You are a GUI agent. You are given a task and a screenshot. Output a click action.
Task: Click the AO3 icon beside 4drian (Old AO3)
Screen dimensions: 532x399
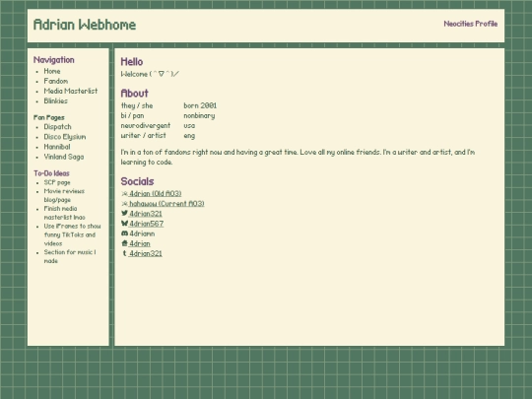click(124, 194)
